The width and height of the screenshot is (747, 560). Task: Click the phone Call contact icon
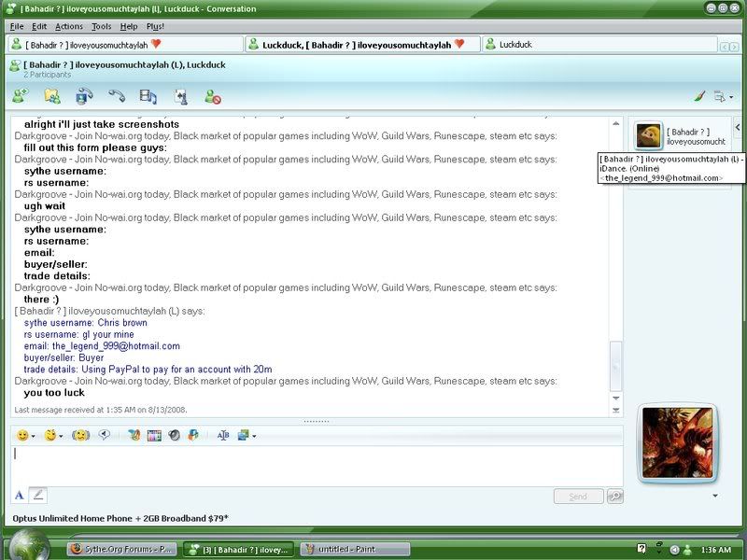[x=116, y=96]
